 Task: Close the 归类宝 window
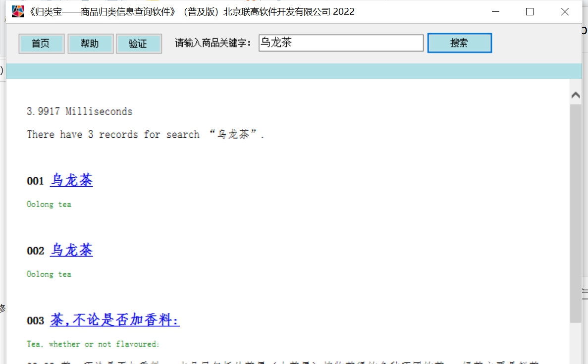tap(565, 11)
